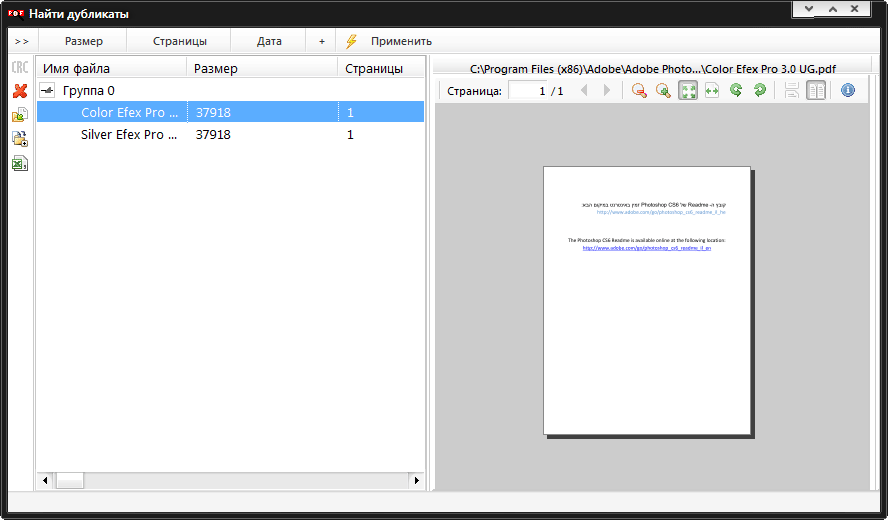Go to next page arrow
This screenshot has width=888, height=520.
pos(607,91)
